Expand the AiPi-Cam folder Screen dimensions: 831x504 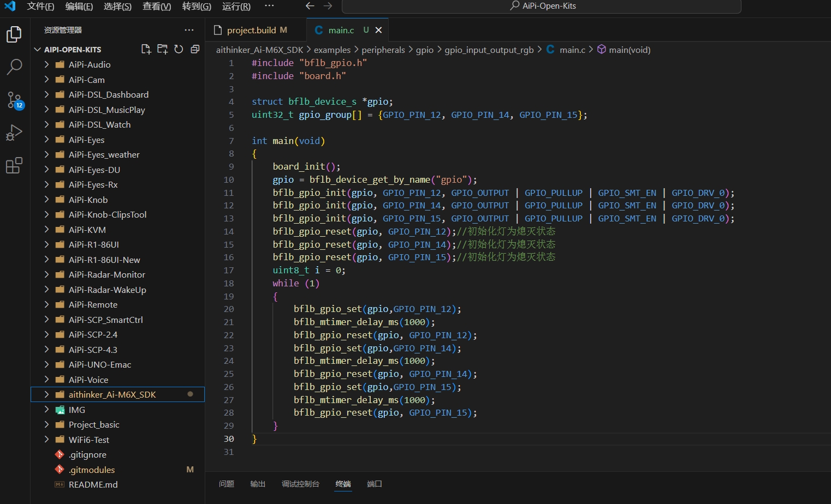pos(46,80)
